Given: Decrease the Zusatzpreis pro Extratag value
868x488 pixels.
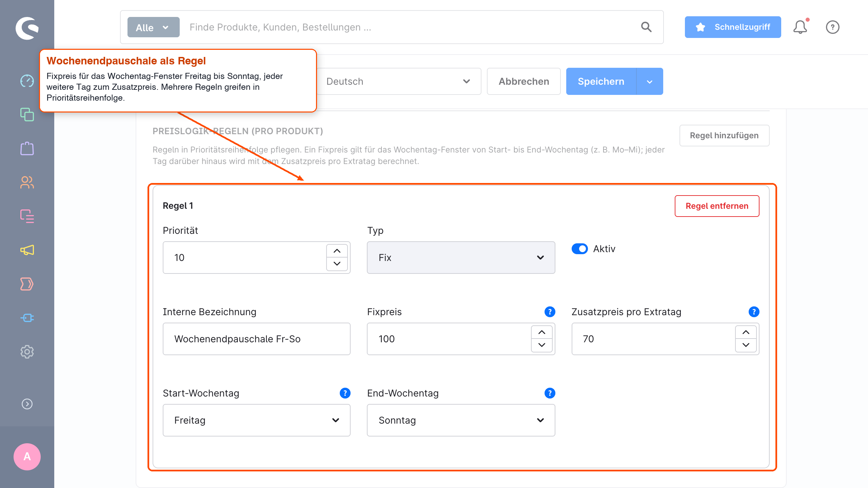Looking at the screenshot, I should coord(746,345).
